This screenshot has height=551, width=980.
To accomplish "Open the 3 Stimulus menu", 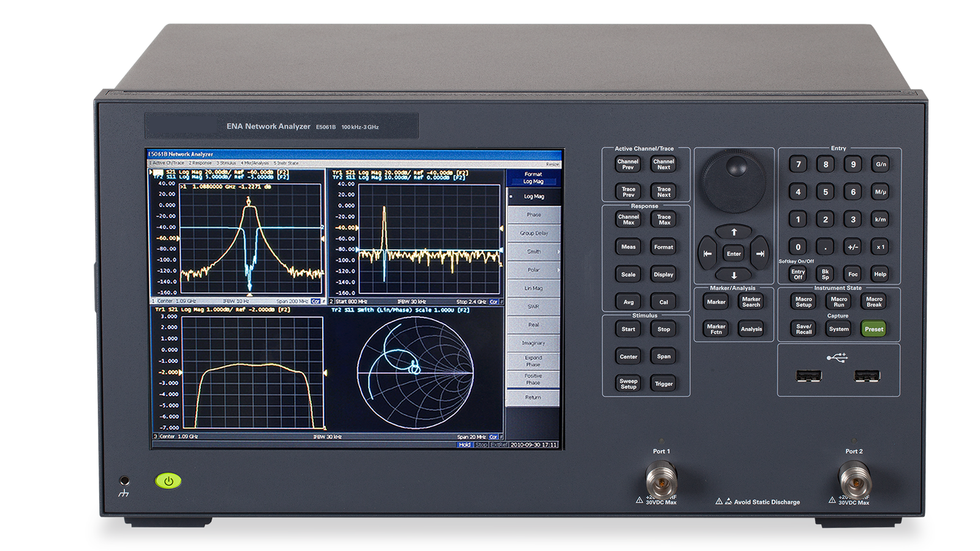I will pyautogui.click(x=227, y=163).
